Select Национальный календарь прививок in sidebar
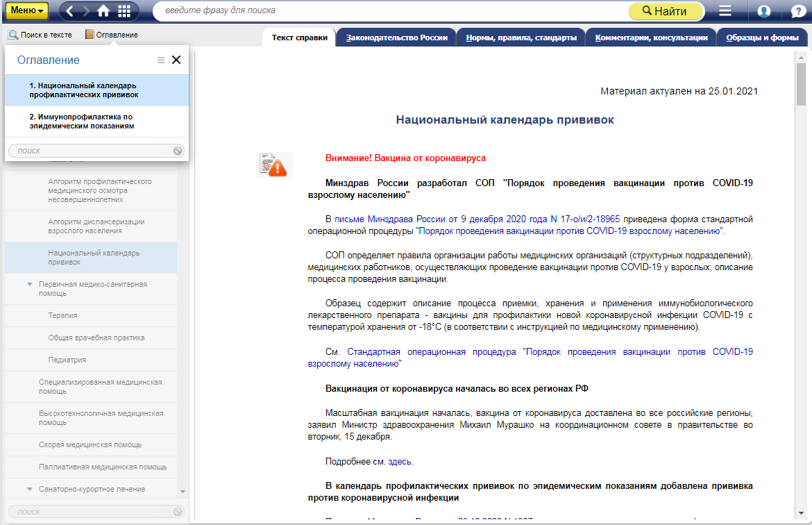Screen dimensions: 812x525 pos(91,258)
